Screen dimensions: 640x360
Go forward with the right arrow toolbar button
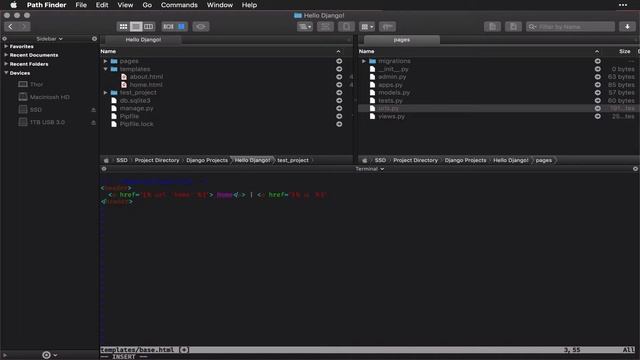[24, 27]
